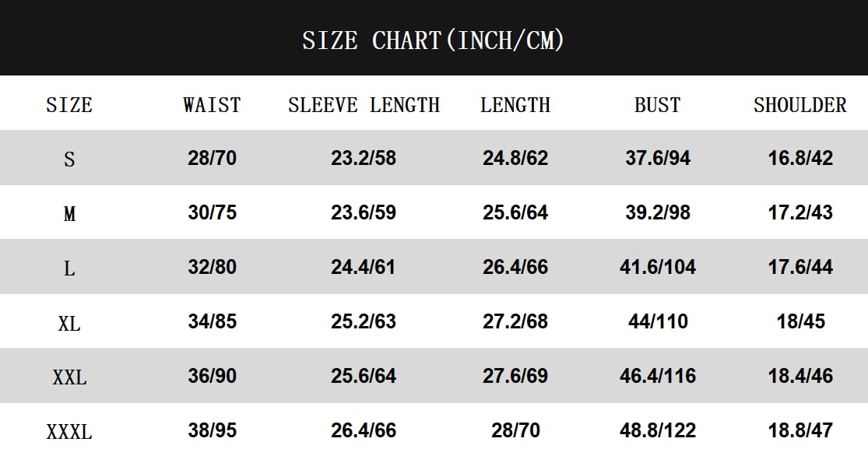Select the XXXL size row label

pyautogui.click(x=69, y=431)
